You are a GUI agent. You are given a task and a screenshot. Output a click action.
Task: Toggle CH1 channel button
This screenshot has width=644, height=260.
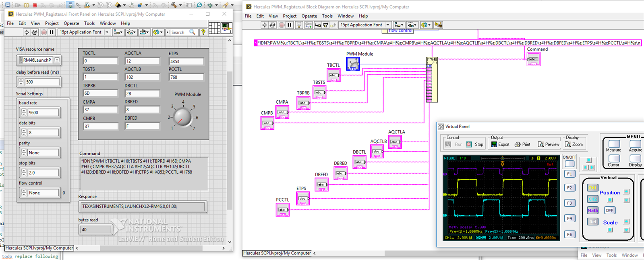tap(592, 188)
